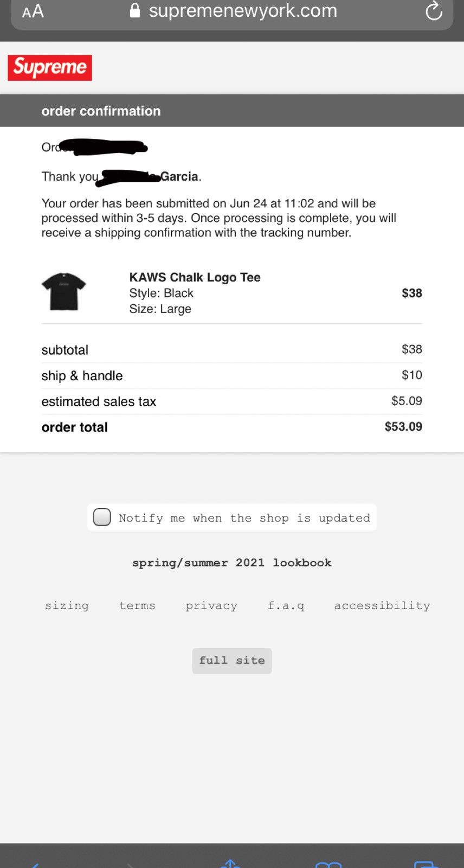
Task: Open the spring/summer 2021 lookbook
Action: tap(232, 563)
